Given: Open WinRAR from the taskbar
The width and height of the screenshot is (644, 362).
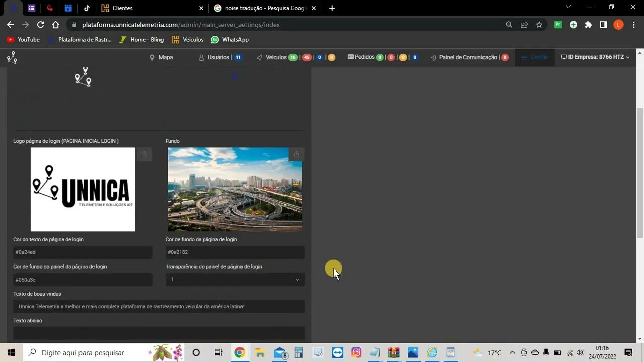Looking at the screenshot, I should tap(394, 353).
